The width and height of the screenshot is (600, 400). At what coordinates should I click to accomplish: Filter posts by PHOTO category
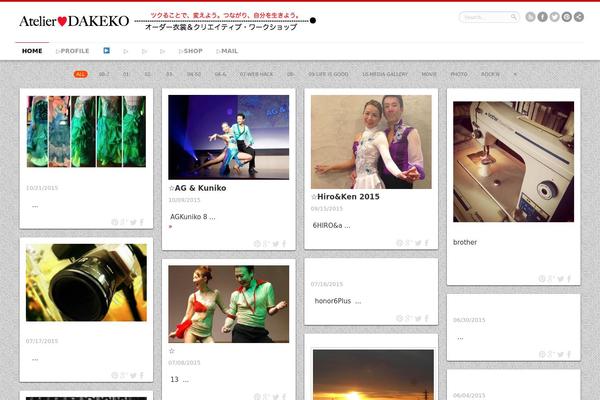(x=459, y=74)
